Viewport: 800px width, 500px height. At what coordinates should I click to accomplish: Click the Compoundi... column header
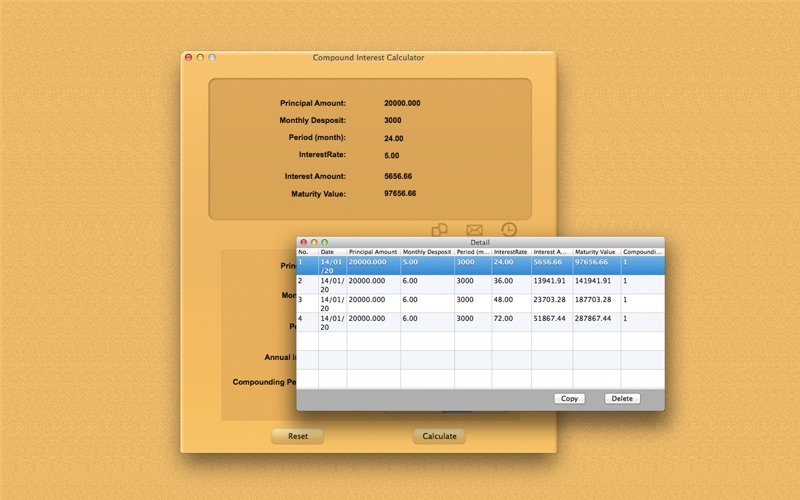coord(643,252)
